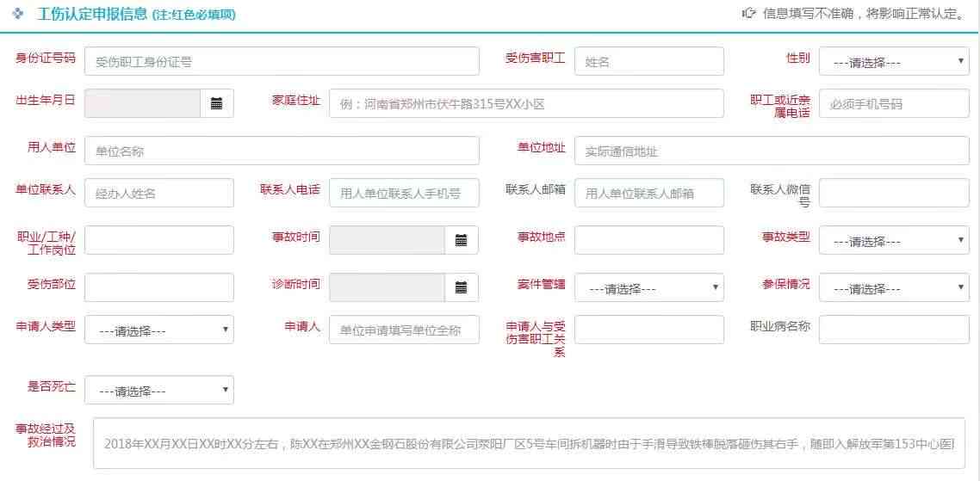The width and height of the screenshot is (980, 481).
Task: Focus the 单位联系人 经办人姓名 field
Action: coord(159,193)
